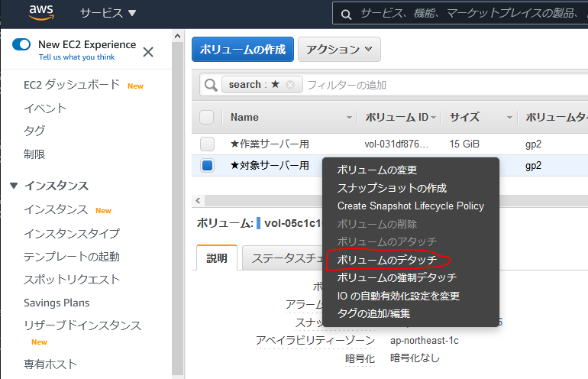The height and width of the screenshot is (379, 588).
Task: Open the ボリューム ID column dropdown arrow
Action: (434, 118)
